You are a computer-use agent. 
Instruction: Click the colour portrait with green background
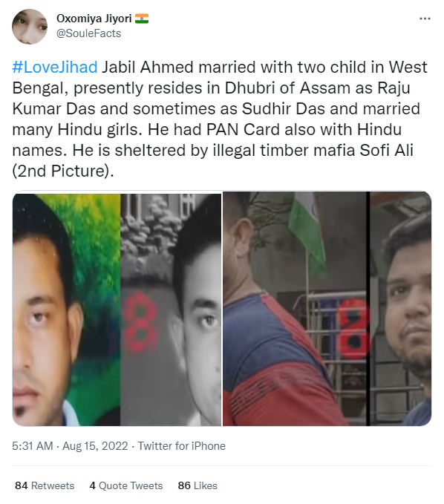pos(66,310)
